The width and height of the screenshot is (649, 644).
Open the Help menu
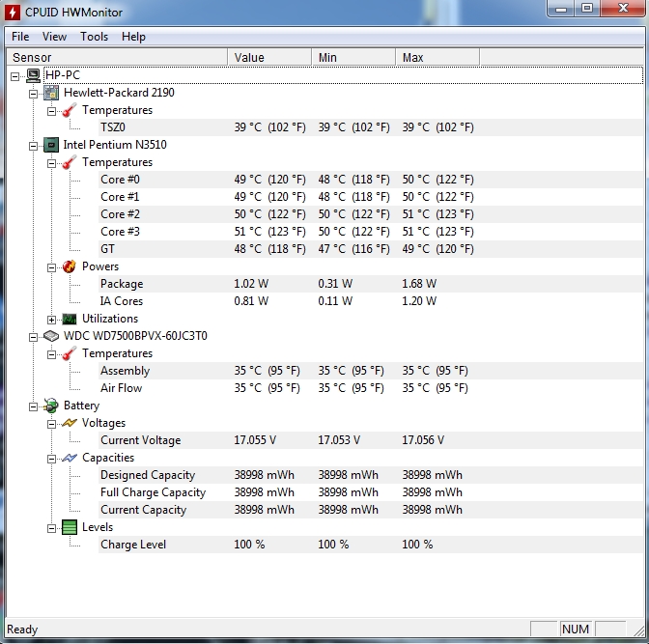pyautogui.click(x=133, y=37)
